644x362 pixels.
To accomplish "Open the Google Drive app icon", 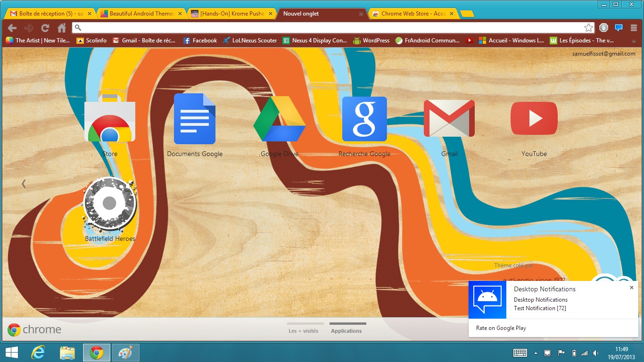I will 280,119.
